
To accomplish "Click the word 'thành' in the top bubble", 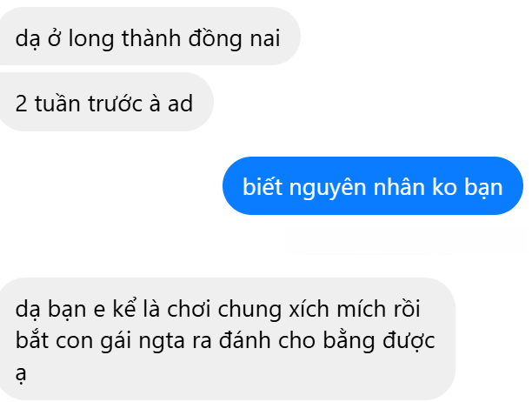I will [x=151, y=38].
